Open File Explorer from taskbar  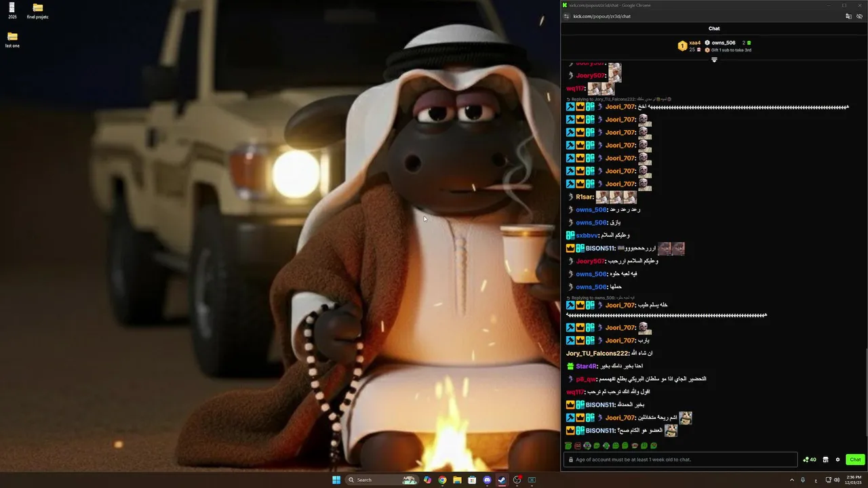[457, 480]
